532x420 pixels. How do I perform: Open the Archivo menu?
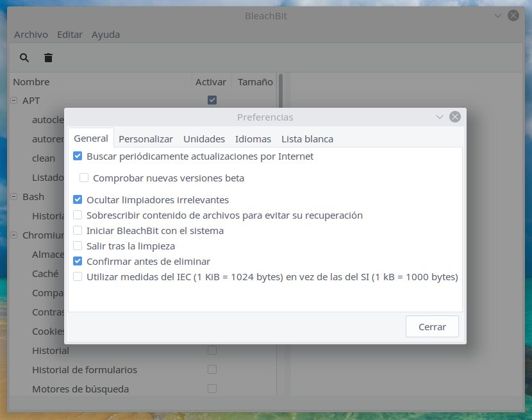tap(31, 35)
